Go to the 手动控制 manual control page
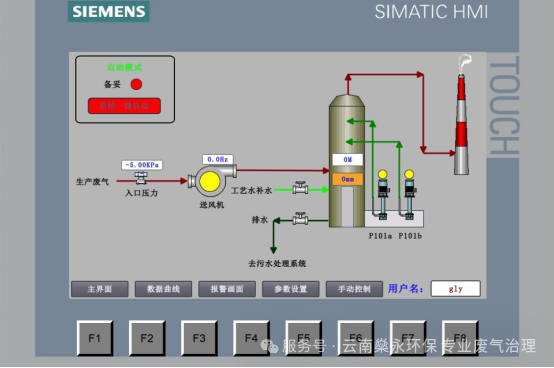The image size is (554, 368). pyautogui.click(x=354, y=289)
